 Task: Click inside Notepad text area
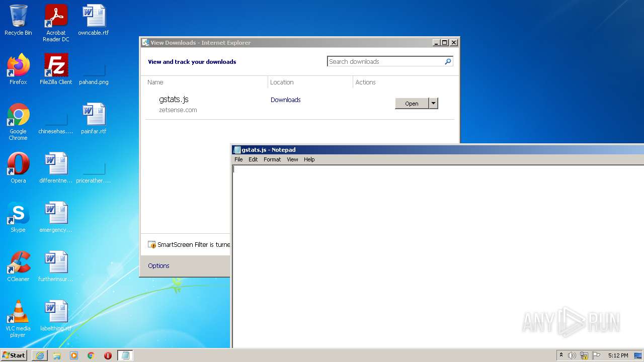pos(438,256)
